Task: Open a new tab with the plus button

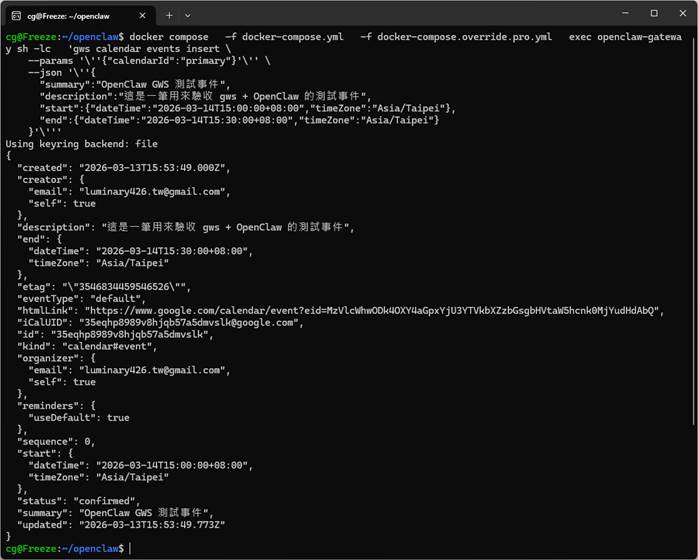Action: click(169, 14)
